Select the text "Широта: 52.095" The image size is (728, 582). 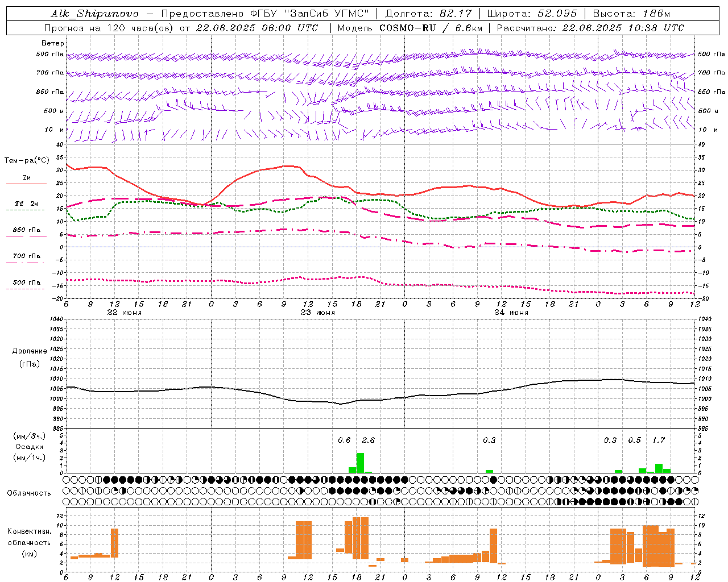coord(532,14)
